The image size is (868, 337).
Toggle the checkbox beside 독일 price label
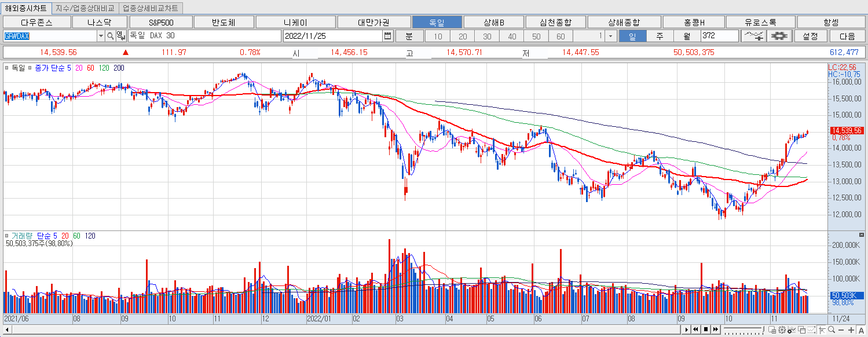6,68
